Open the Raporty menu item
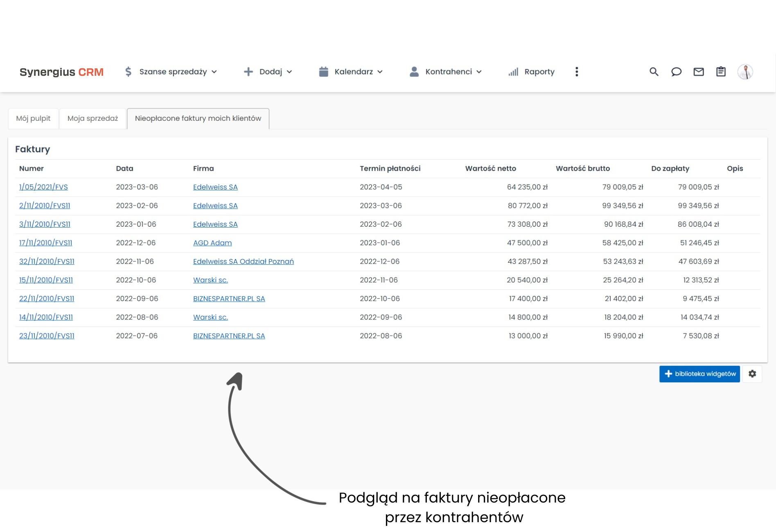The height and width of the screenshot is (532, 776). [x=532, y=72]
